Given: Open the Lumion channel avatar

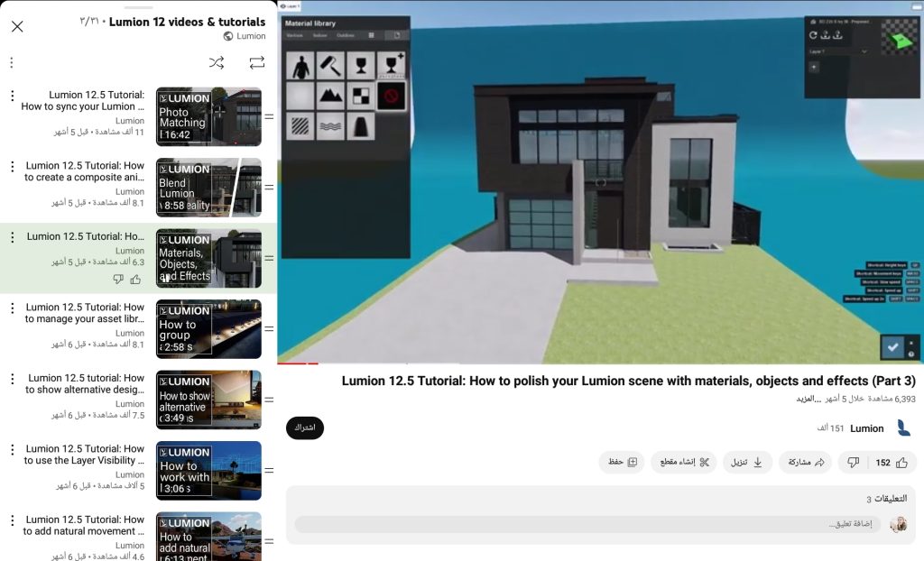Looking at the screenshot, I should pyautogui.click(x=903, y=428).
